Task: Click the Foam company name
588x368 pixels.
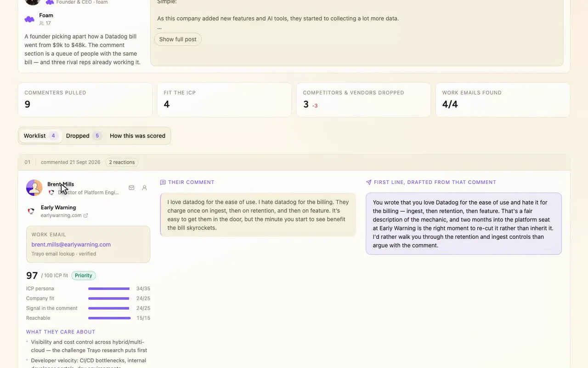Action: [x=46, y=15]
